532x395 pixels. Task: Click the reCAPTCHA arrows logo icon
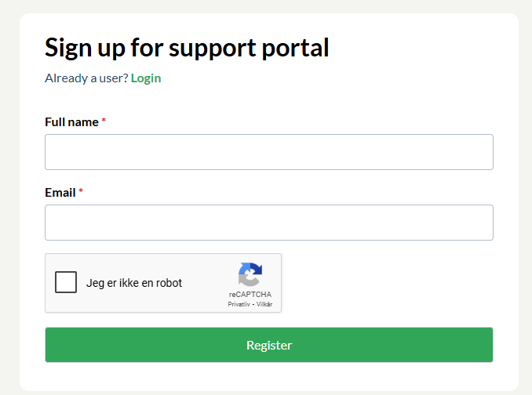coord(250,274)
